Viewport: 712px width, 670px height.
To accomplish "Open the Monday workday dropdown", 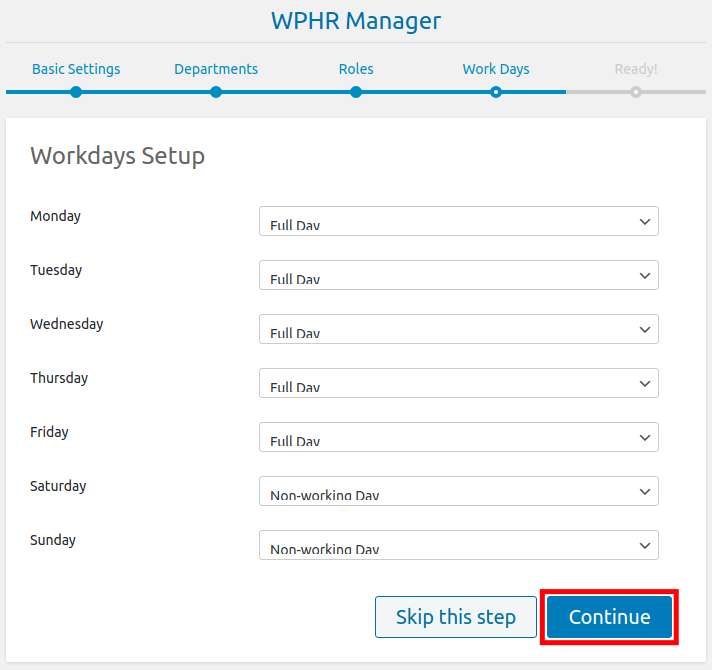I will pos(458,221).
